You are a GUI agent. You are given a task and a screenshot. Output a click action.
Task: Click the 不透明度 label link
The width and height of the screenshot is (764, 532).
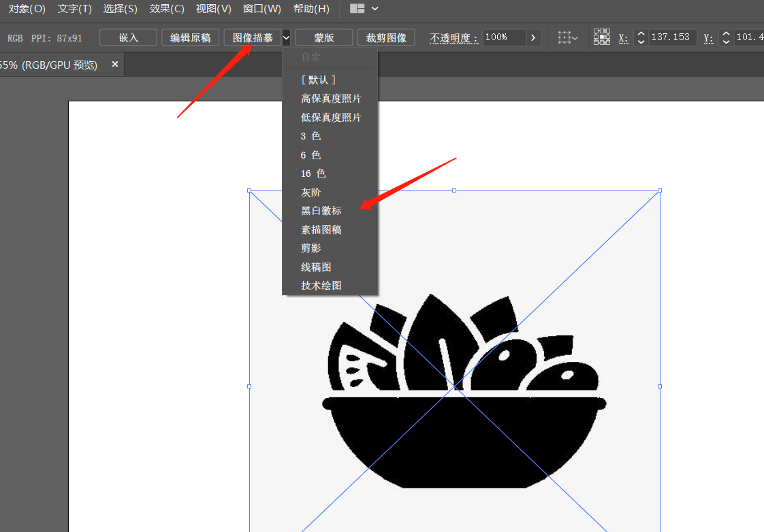pyautogui.click(x=453, y=38)
